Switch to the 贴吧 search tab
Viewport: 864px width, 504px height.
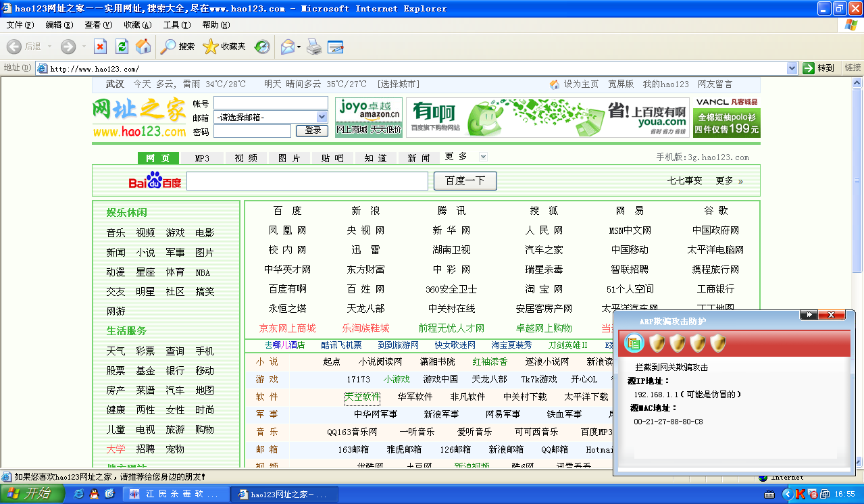pos(332,158)
